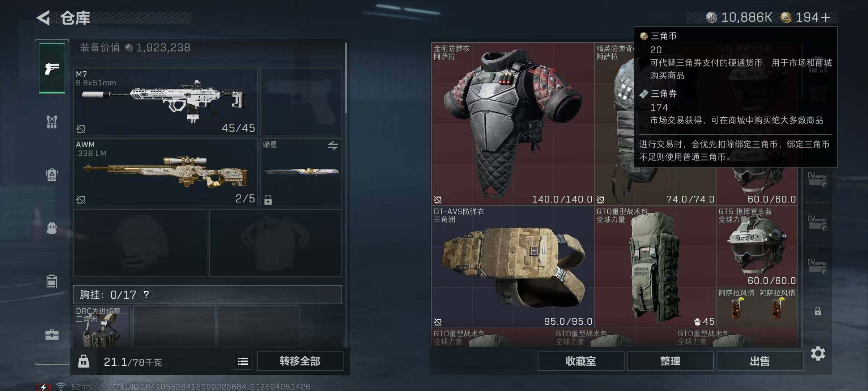Click the plus icon to add 三角币
The height and width of the screenshot is (391, 868).
click(x=825, y=17)
